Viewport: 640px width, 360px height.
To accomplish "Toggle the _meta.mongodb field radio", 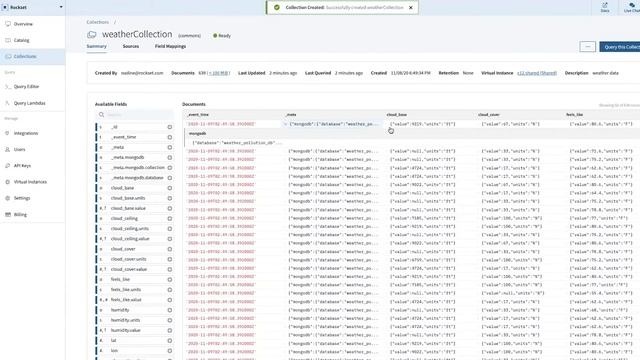I will coord(170,158).
